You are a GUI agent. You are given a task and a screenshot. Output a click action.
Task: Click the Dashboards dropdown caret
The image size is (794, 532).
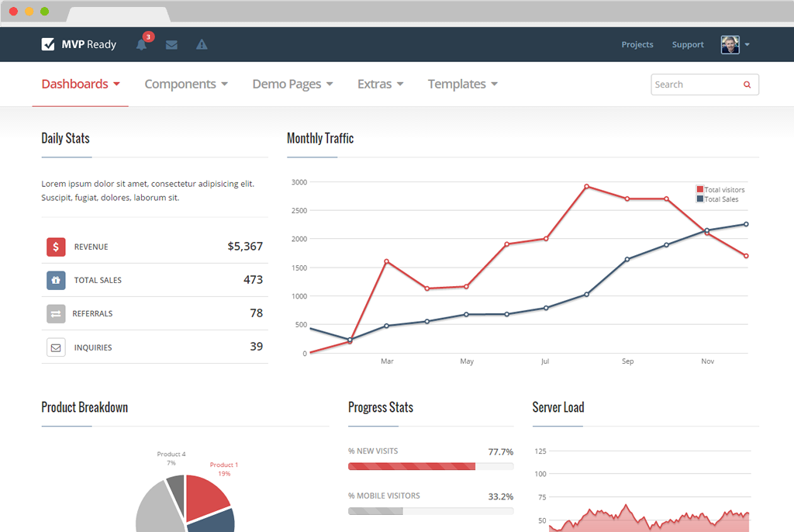click(116, 84)
